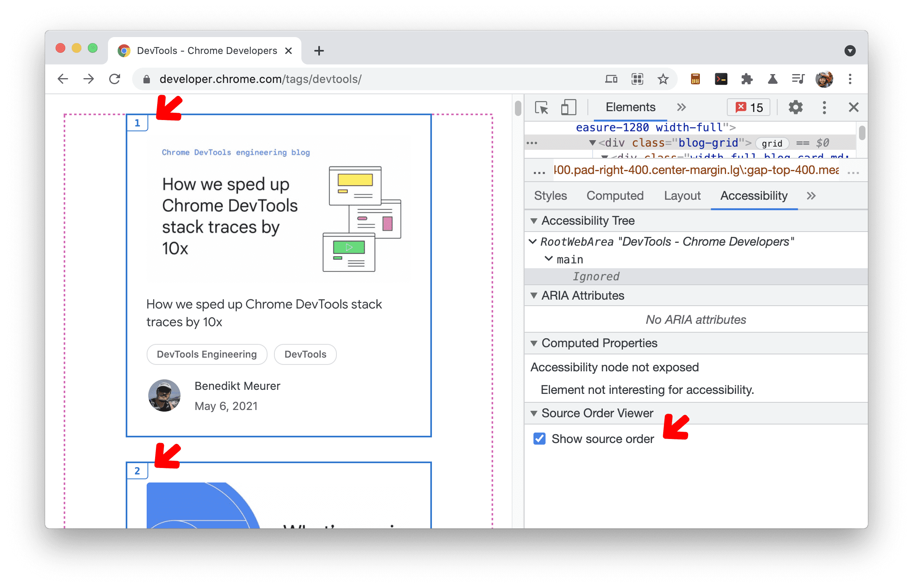Toggle the Show source order checkbox
This screenshot has height=588, width=913.
(x=540, y=439)
